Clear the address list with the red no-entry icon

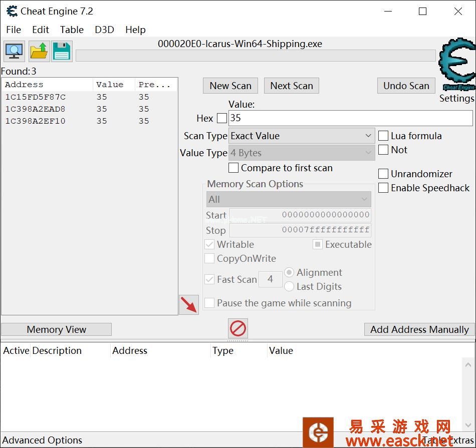pos(237,328)
